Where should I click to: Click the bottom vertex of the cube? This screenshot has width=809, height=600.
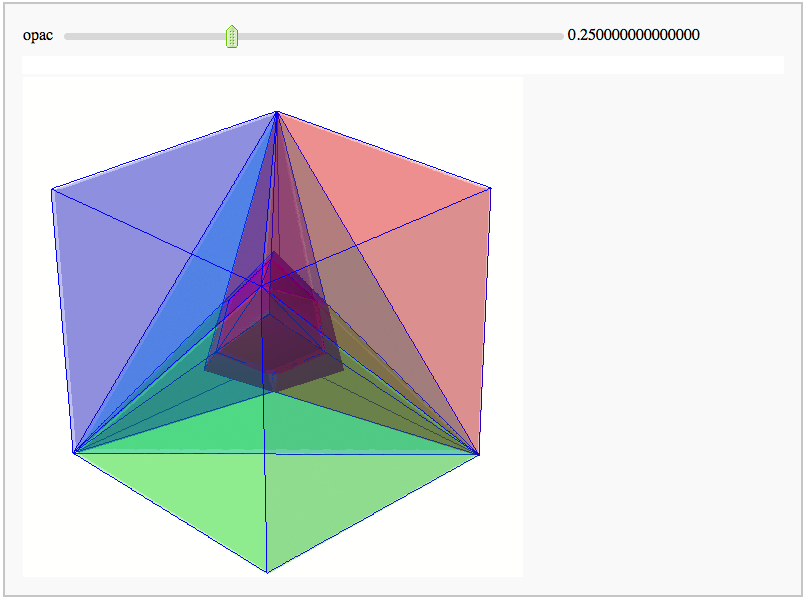pos(267,572)
